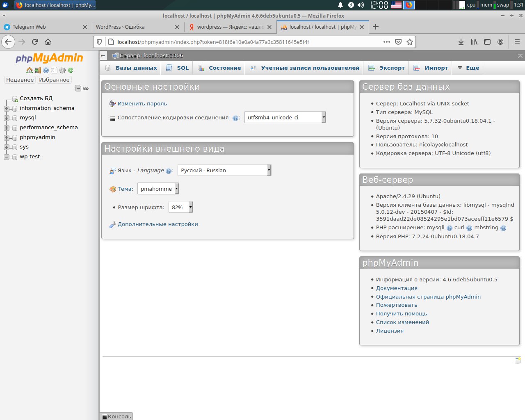Open the font size 82% dropdown

pyautogui.click(x=180, y=207)
